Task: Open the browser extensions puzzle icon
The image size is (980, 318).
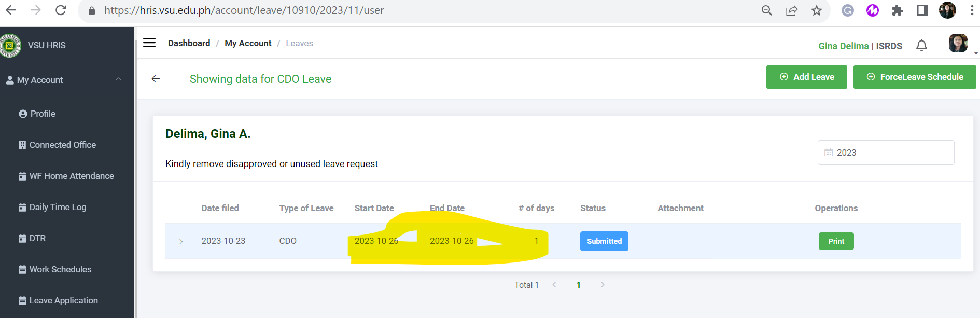Action: point(898,10)
